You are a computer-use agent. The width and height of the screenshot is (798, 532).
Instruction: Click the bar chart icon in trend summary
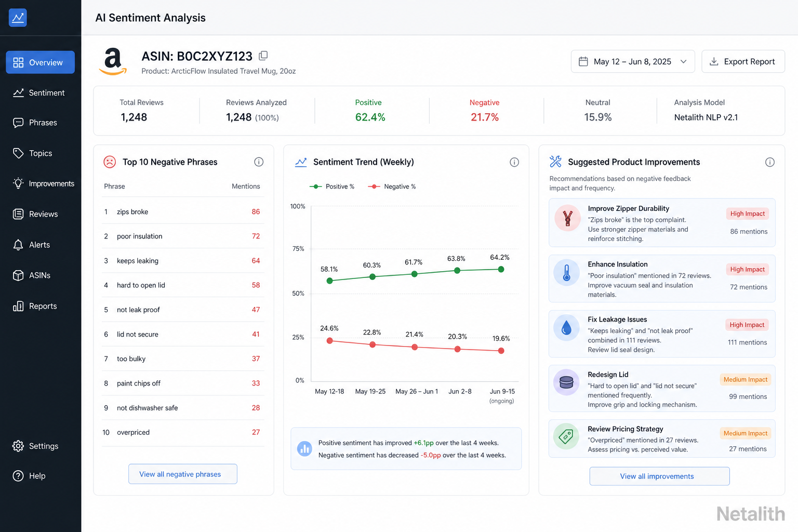point(304,448)
